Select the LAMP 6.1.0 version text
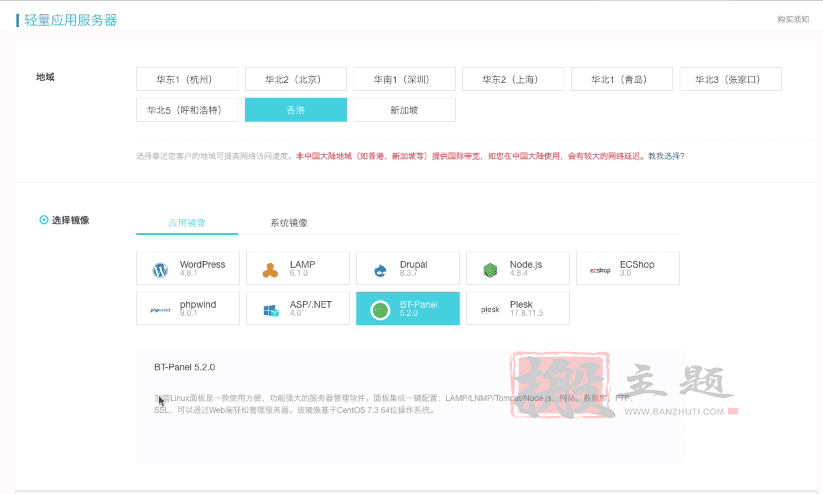This screenshot has height=494, width=823. pyautogui.click(x=299, y=273)
